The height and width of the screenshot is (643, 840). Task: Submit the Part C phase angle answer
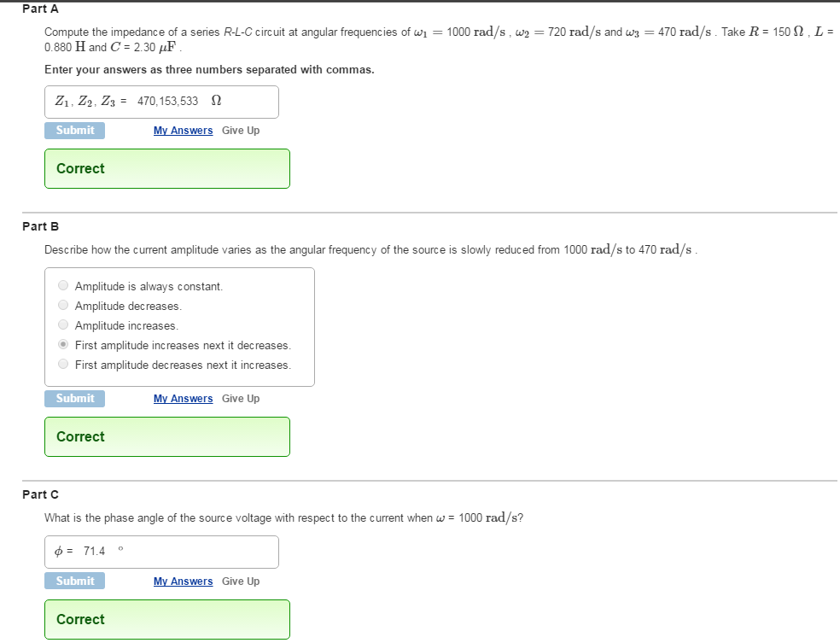point(75,582)
